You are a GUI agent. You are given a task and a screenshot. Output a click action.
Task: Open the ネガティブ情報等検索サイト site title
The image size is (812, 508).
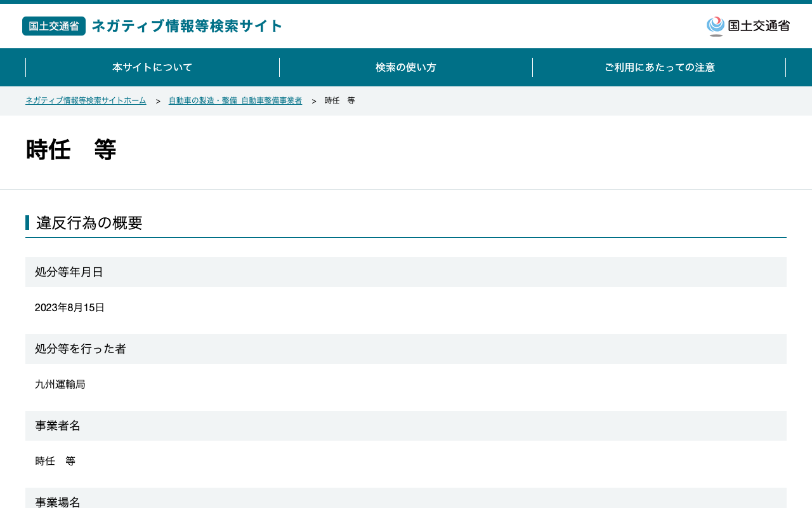(x=187, y=26)
